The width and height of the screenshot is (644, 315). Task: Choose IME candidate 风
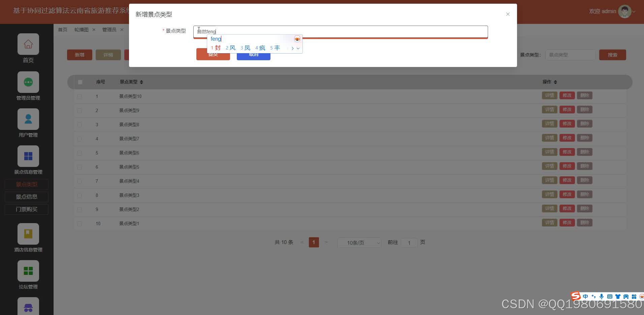[x=231, y=48]
